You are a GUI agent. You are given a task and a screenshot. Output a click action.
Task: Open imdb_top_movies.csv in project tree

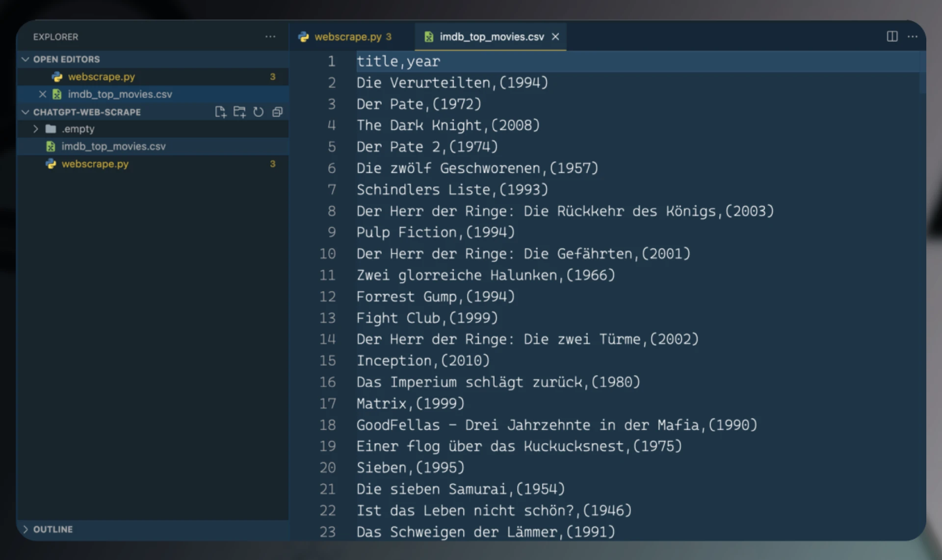click(x=152, y=147)
